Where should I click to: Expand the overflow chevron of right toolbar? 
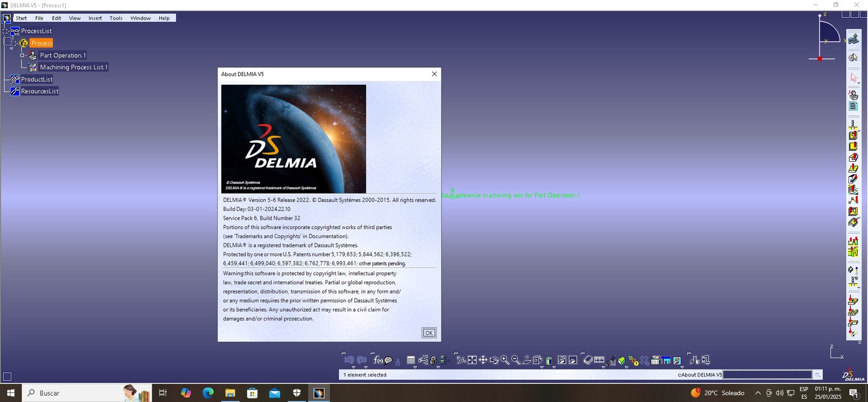coord(859,342)
